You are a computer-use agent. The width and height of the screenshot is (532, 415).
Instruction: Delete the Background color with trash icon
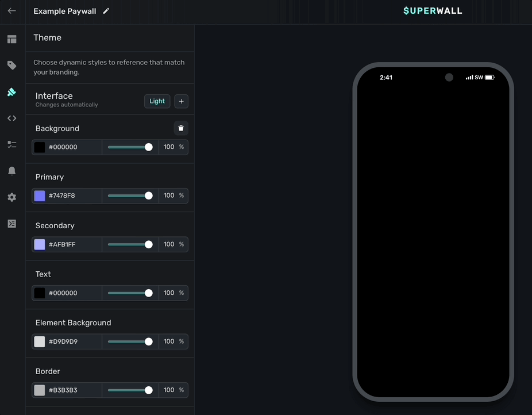(181, 128)
